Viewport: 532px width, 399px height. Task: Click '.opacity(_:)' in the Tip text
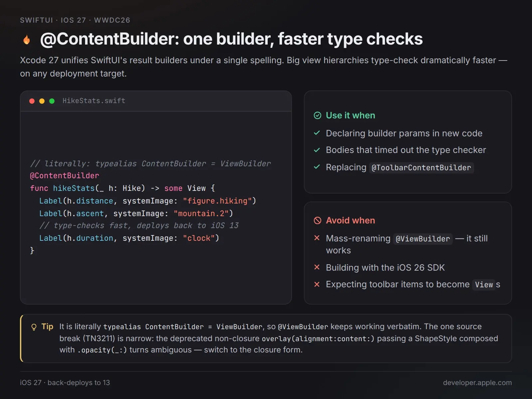coord(102,350)
